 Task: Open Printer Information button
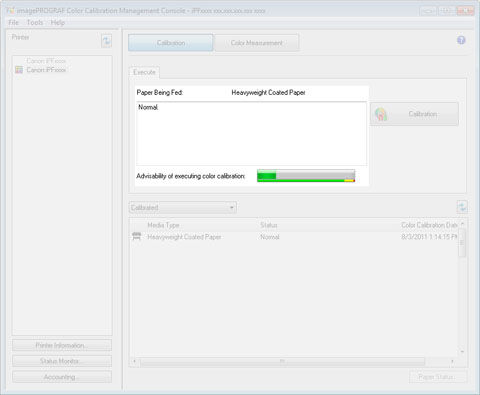click(x=62, y=345)
